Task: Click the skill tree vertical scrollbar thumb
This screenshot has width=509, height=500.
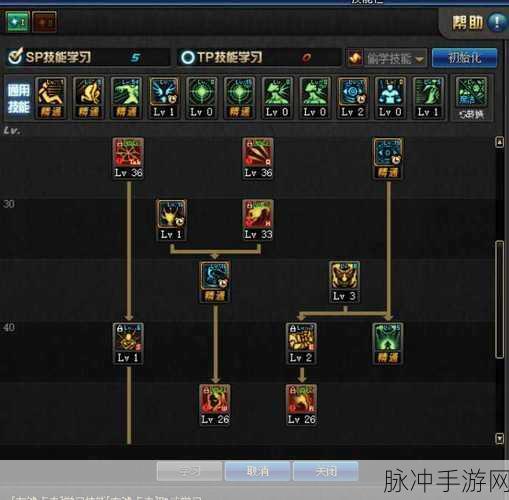Action: (x=499, y=300)
